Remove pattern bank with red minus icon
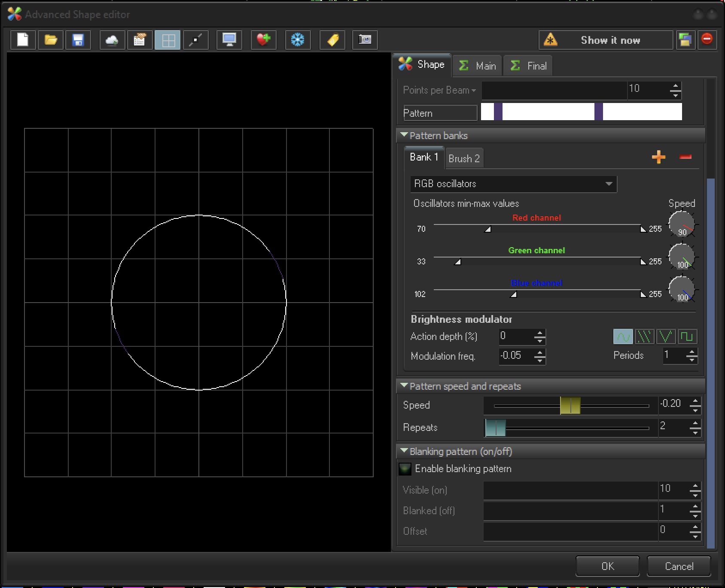This screenshot has height=588, width=725. click(x=685, y=158)
